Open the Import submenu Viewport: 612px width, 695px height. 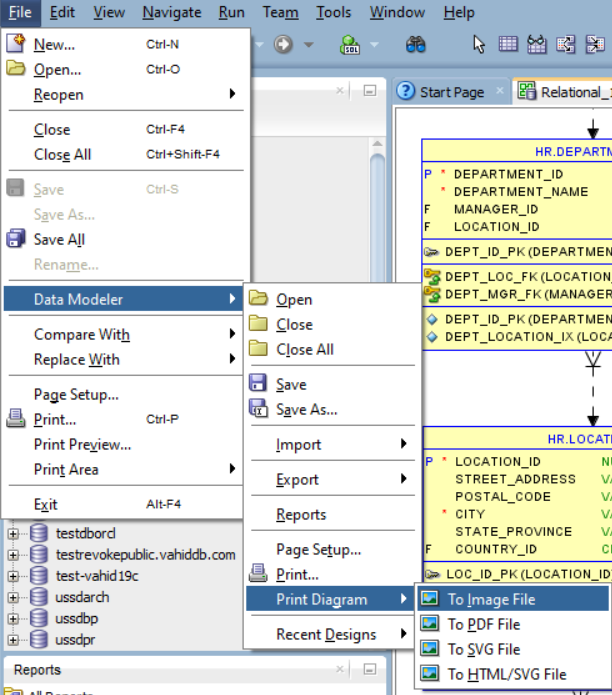point(299,444)
